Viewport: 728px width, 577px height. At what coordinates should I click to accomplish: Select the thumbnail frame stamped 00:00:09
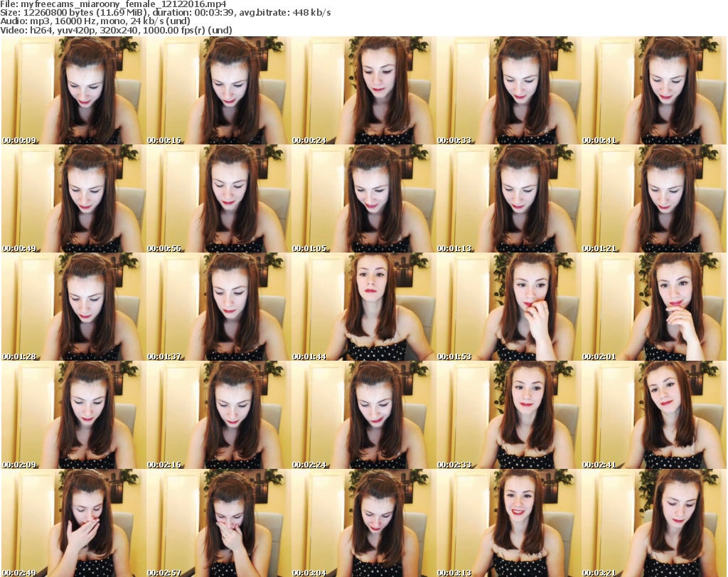[x=73, y=90]
